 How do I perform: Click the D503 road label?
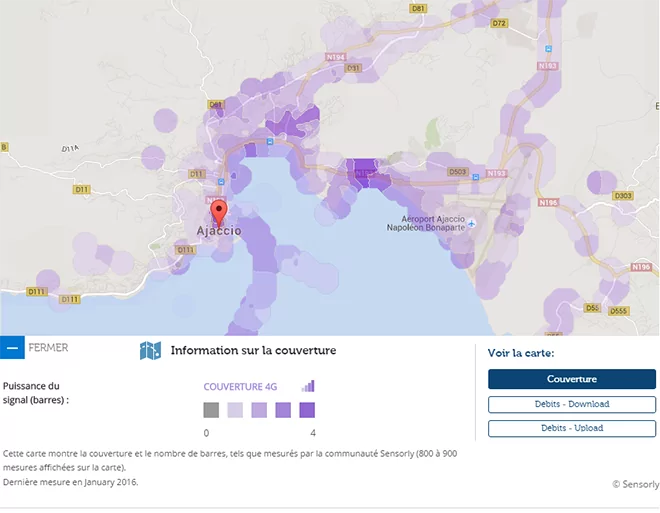457,172
